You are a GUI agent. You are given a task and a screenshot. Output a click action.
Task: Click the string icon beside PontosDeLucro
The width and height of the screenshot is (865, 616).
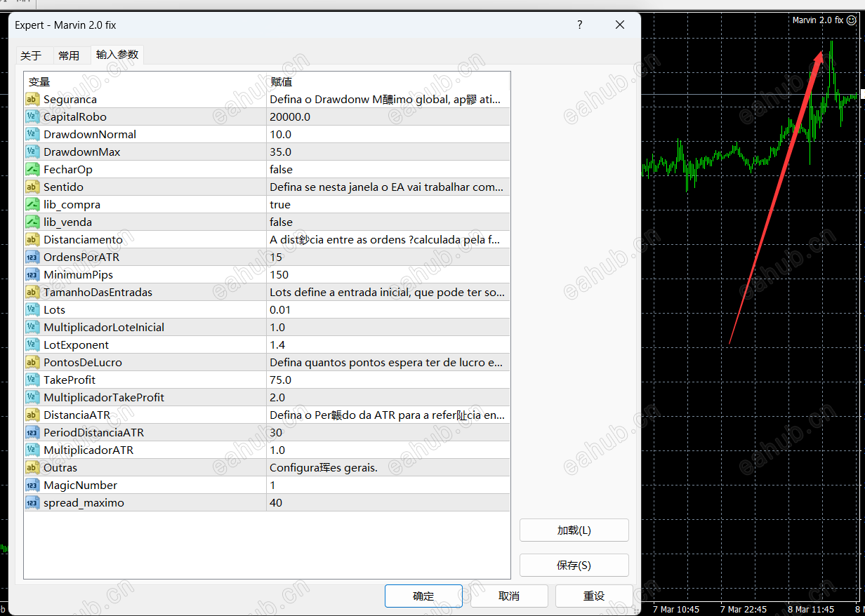coord(32,363)
